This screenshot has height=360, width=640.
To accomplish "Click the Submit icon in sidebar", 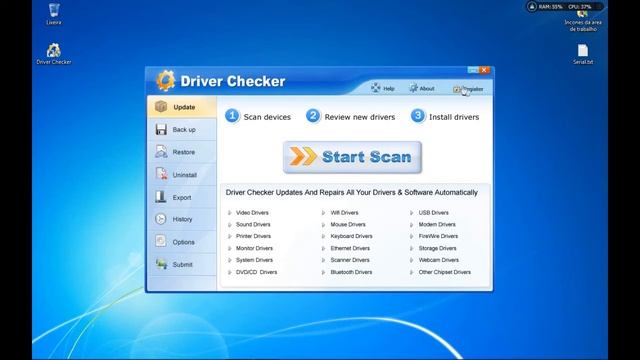I will click(161, 264).
